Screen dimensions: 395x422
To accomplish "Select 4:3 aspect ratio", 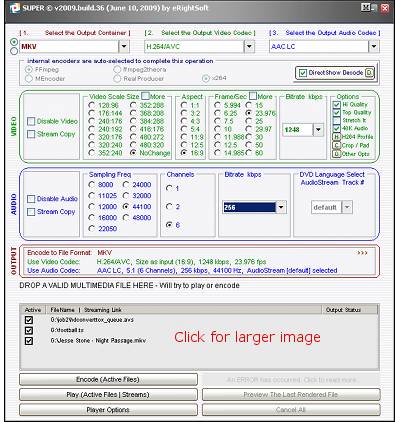I will [184, 121].
